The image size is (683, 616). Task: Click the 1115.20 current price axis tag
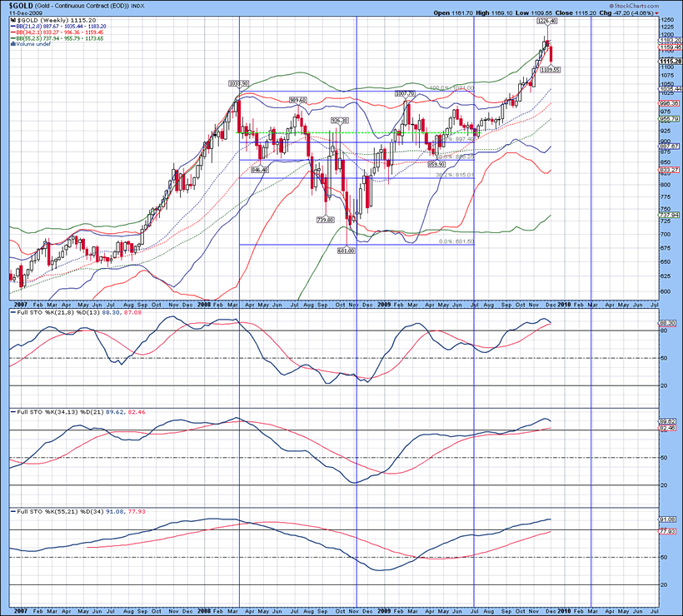click(667, 62)
